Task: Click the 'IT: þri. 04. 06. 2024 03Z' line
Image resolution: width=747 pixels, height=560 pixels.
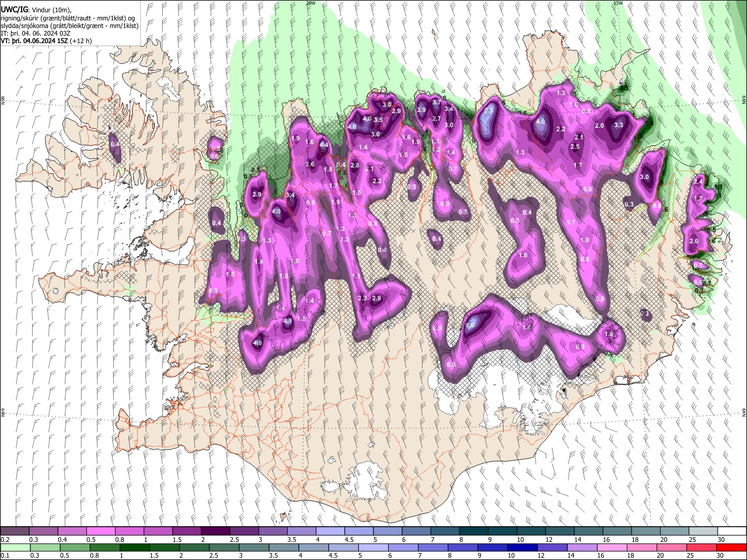Action: click(x=35, y=34)
